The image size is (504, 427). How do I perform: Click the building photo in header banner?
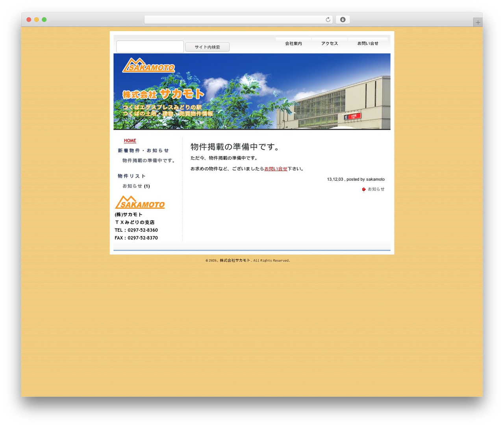(333, 103)
